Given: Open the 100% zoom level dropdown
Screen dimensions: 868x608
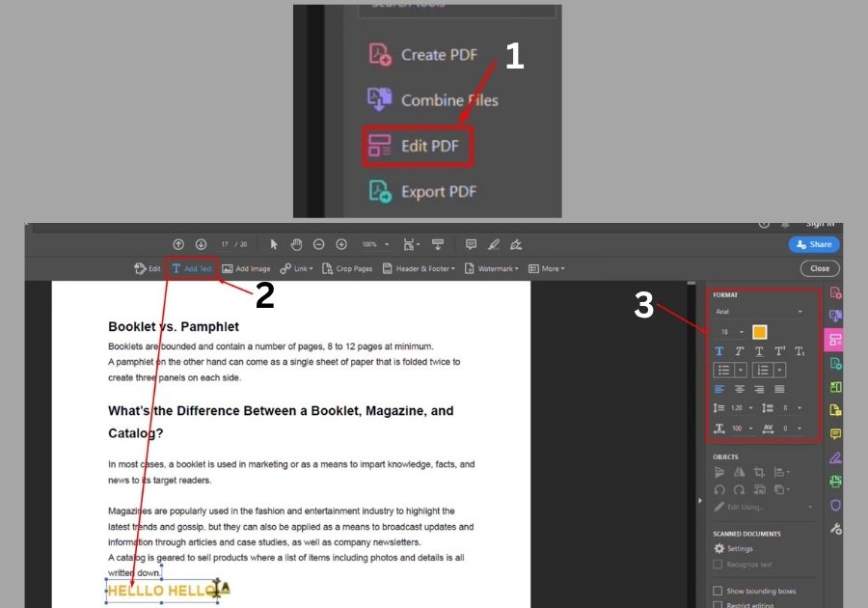Looking at the screenshot, I should tap(375, 244).
